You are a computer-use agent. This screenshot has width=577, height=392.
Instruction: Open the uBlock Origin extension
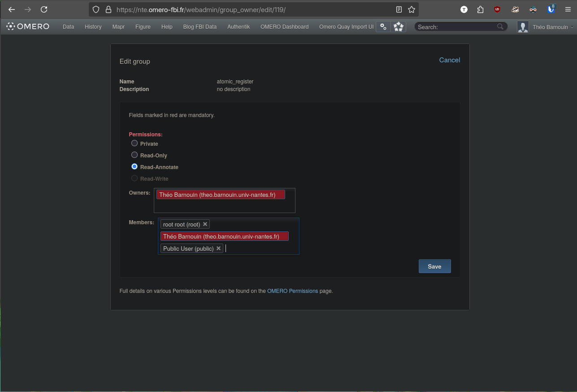click(497, 9)
